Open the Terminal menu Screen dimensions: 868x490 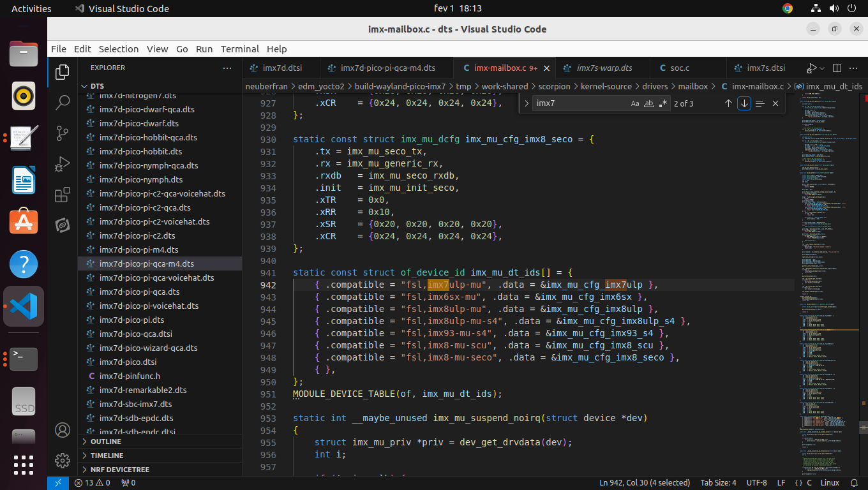tap(240, 48)
